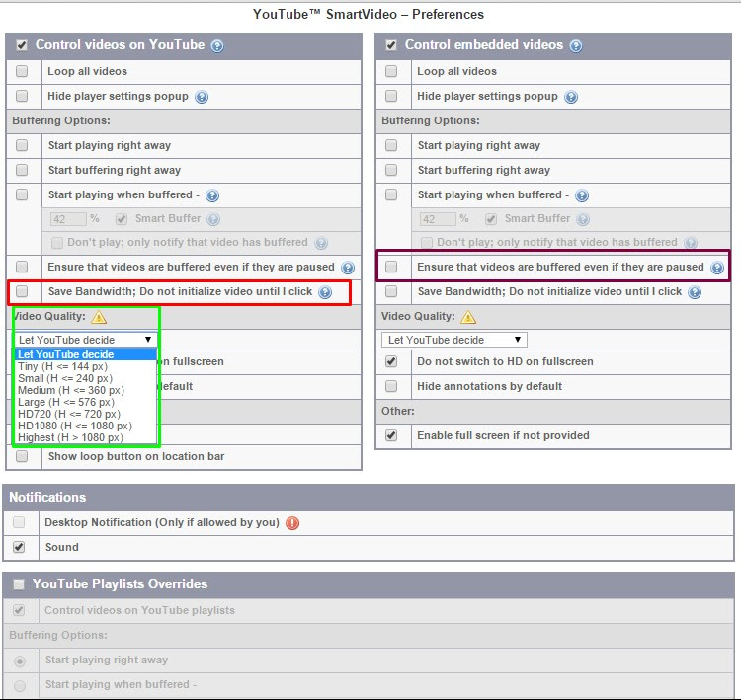Click help icon for embedded Save Bandwidth option
The height and width of the screenshot is (700, 741).
(695, 292)
